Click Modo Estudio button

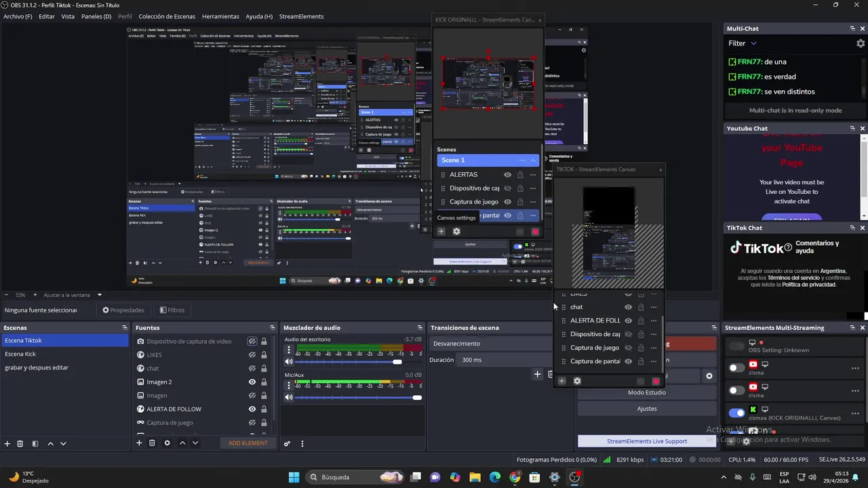click(x=646, y=392)
